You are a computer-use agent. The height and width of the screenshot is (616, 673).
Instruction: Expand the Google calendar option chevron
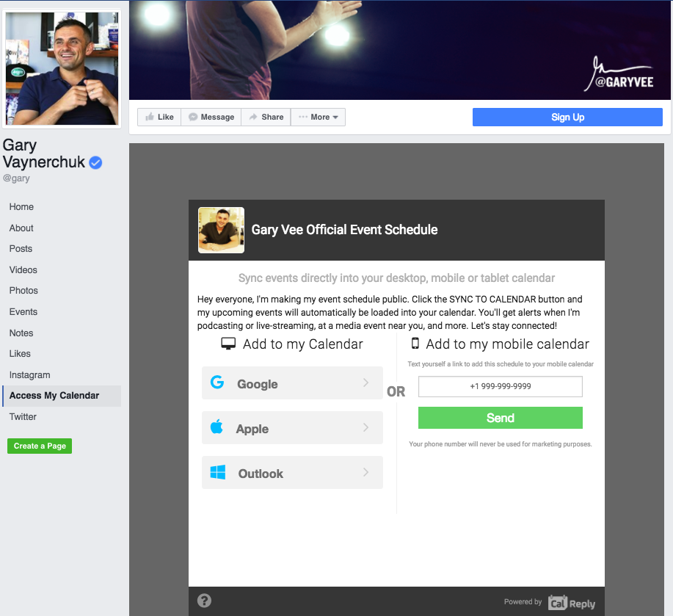tap(365, 383)
